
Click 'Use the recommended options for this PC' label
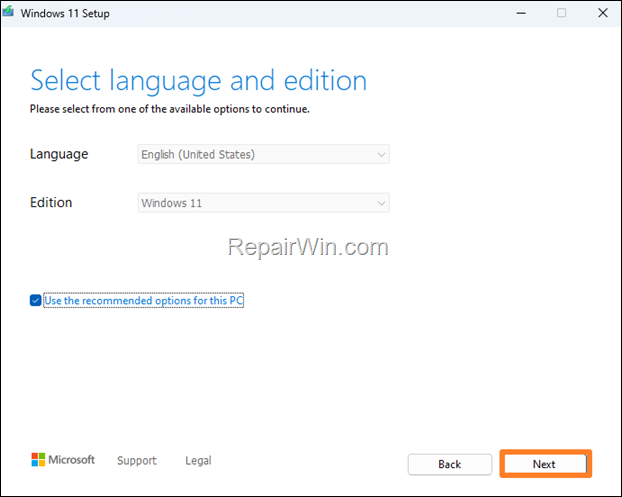pyautogui.click(x=143, y=300)
